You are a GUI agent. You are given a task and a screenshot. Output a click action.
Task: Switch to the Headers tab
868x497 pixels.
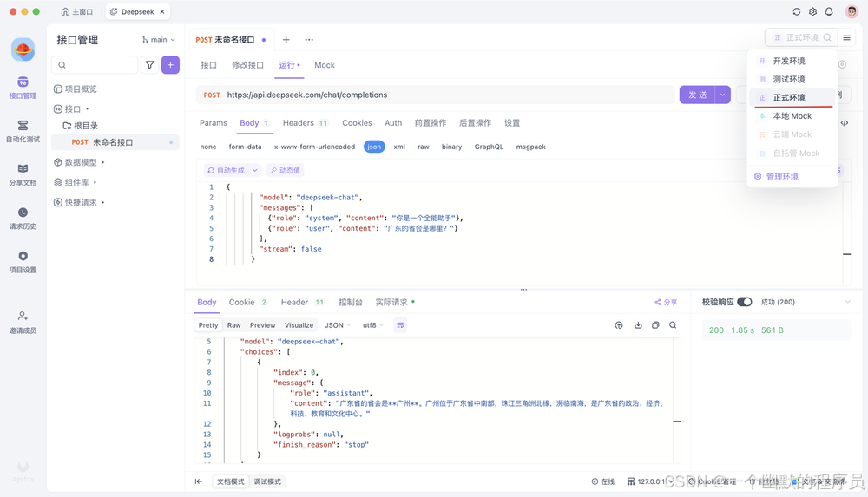[x=305, y=123]
